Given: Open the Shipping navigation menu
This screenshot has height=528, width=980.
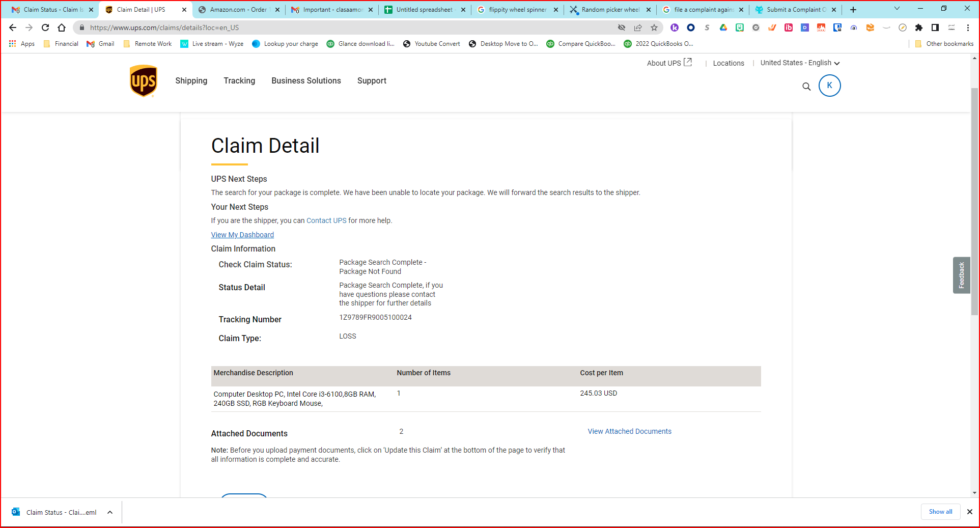Looking at the screenshot, I should point(191,80).
